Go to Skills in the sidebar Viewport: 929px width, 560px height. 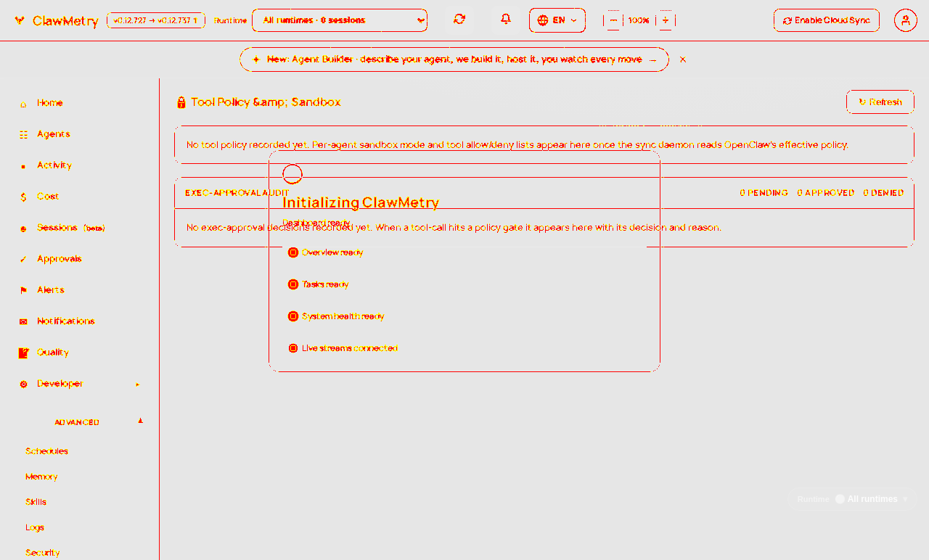point(36,502)
